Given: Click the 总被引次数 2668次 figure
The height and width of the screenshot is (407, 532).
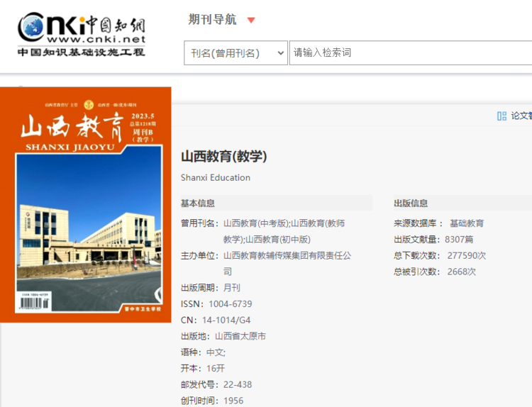Looking at the screenshot, I should (461, 272).
